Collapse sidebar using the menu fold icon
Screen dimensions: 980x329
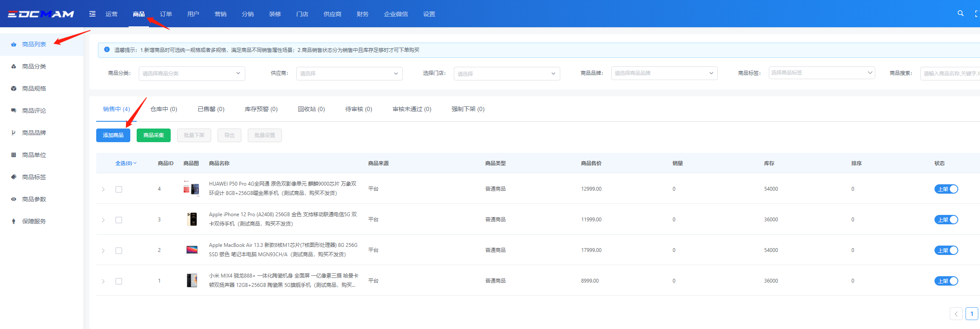[x=92, y=14]
